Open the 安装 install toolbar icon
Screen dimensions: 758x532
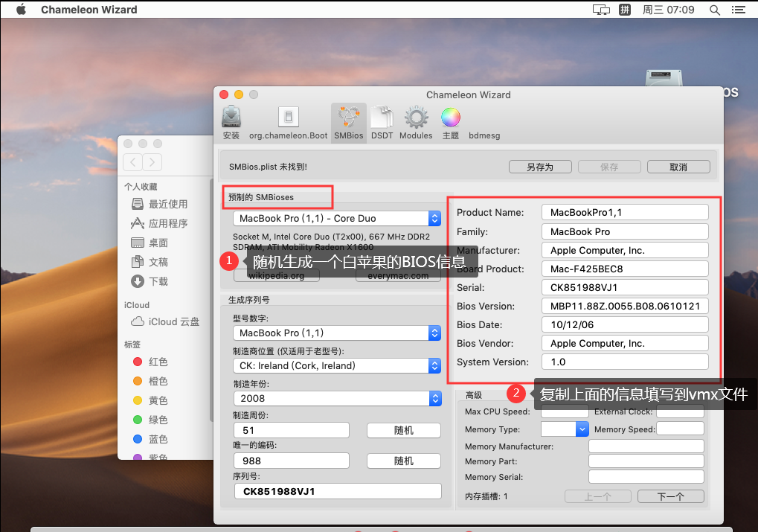[x=231, y=122]
